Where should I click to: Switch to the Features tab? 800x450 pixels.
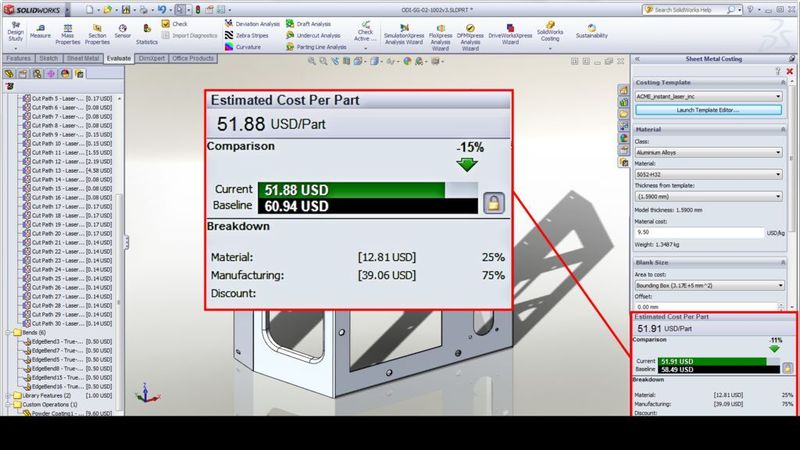tap(18, 59)
